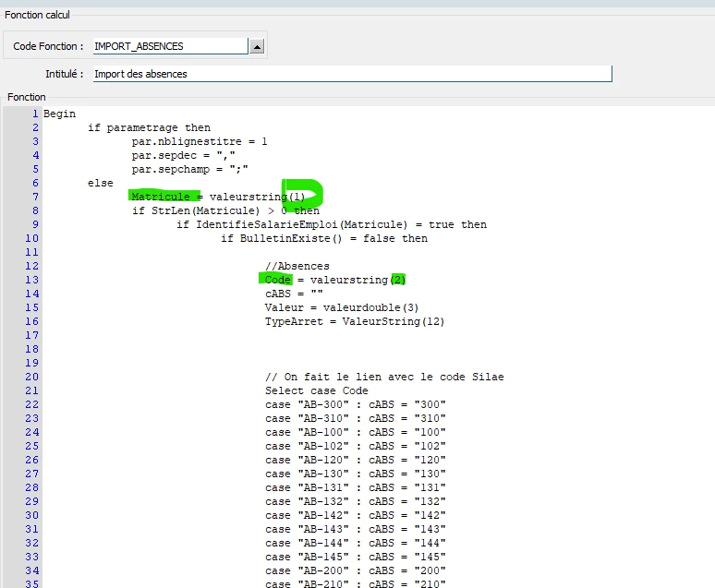The width and height of the screenshot is (715, 588).
Task: Click the 'Select case Code' line
Action: [x=317, y=390]
